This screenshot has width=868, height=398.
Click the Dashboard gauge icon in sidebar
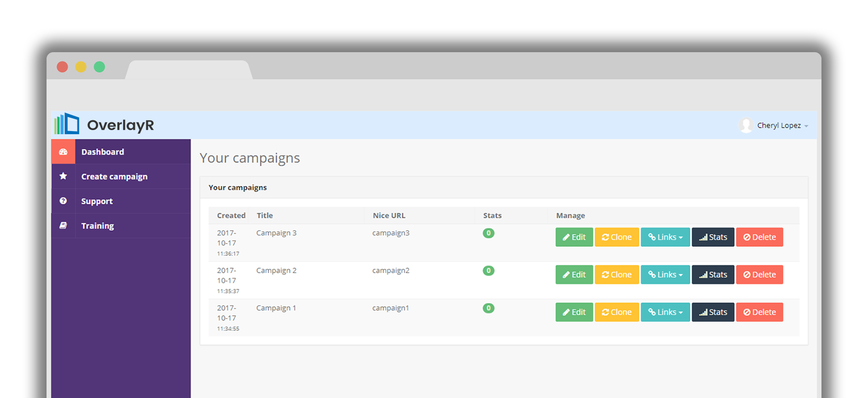click(x=63, y=152)
